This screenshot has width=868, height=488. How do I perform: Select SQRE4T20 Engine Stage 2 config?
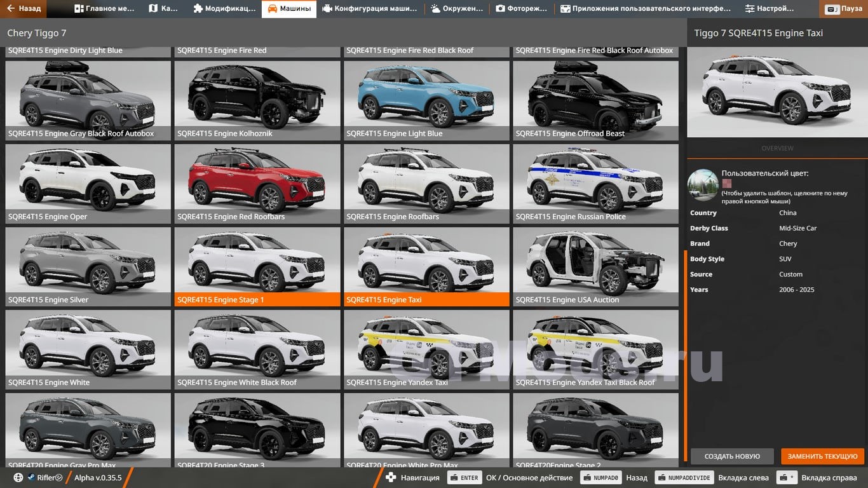596,431
